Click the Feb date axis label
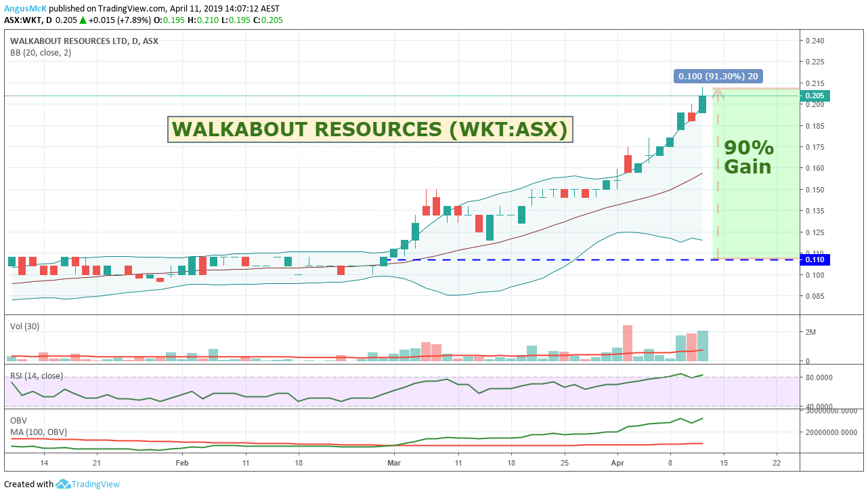This screenshot has width=868, height=496. [181, 463]
